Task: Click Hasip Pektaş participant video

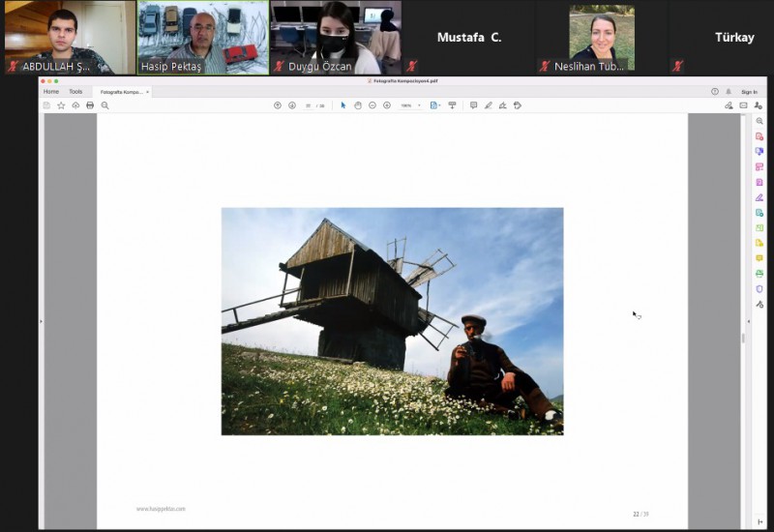Action: [x=202, y=38]
